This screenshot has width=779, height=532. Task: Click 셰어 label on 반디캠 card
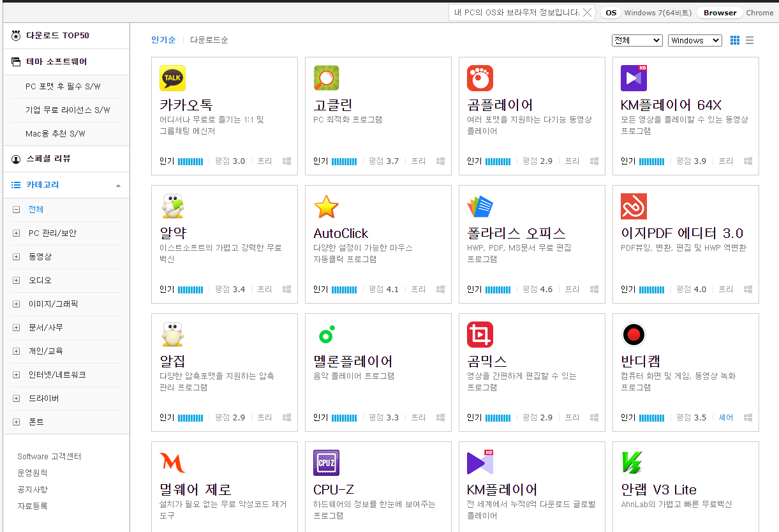(726, 418)
